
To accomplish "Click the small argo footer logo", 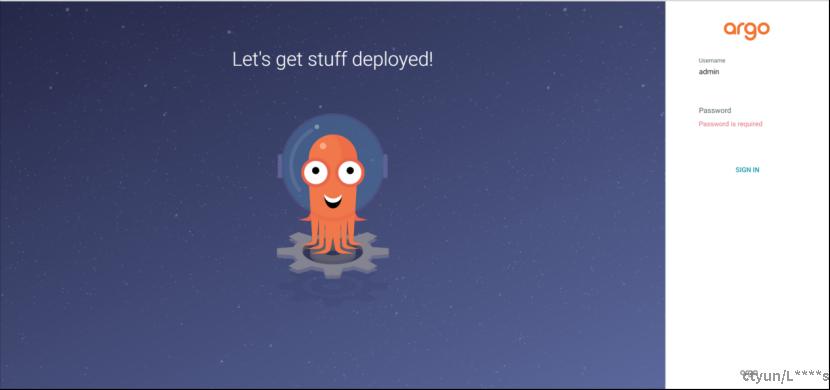I will pos(748,373).
